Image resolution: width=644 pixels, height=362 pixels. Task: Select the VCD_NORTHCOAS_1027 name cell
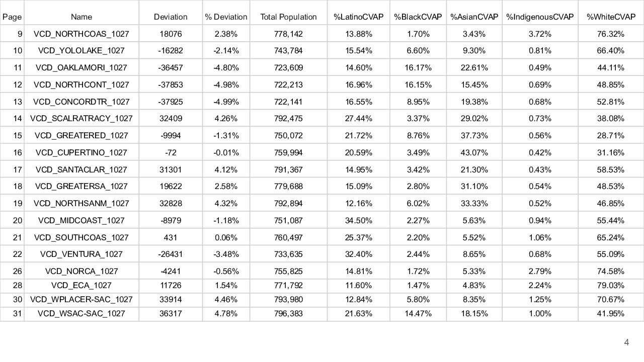point(82,34)
